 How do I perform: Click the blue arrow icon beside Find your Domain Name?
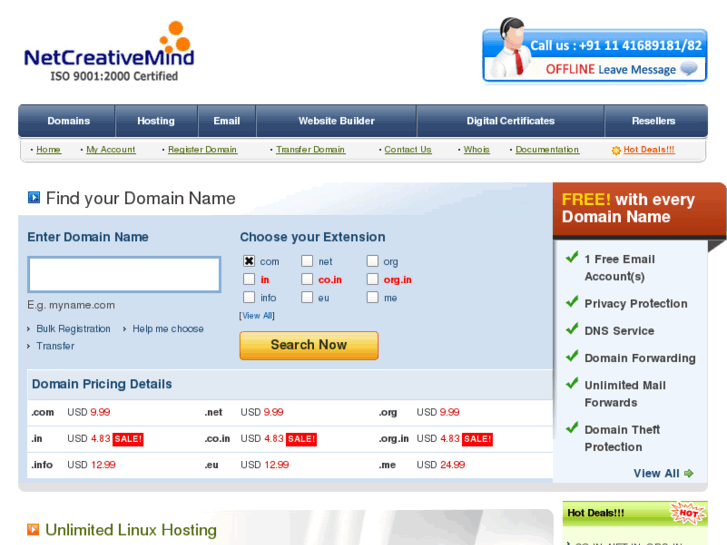(34, 198)
